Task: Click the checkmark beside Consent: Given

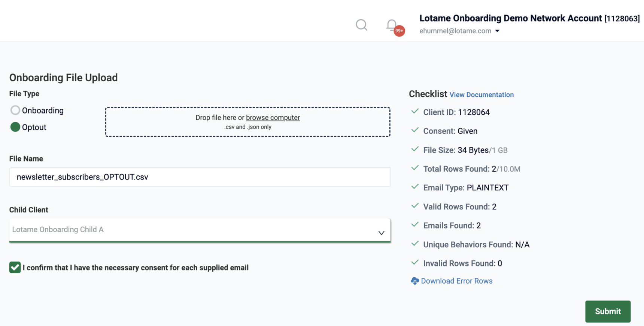Action: click(414, 130)
